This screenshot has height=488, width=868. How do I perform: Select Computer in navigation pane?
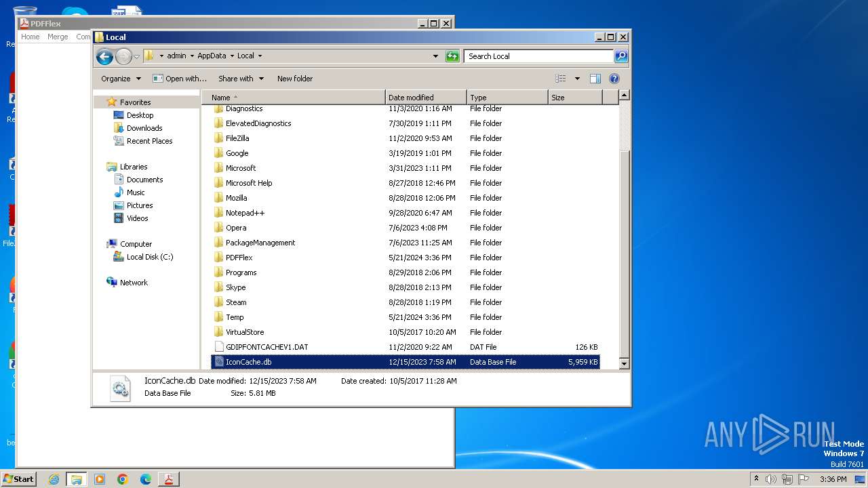pos(136,244)
